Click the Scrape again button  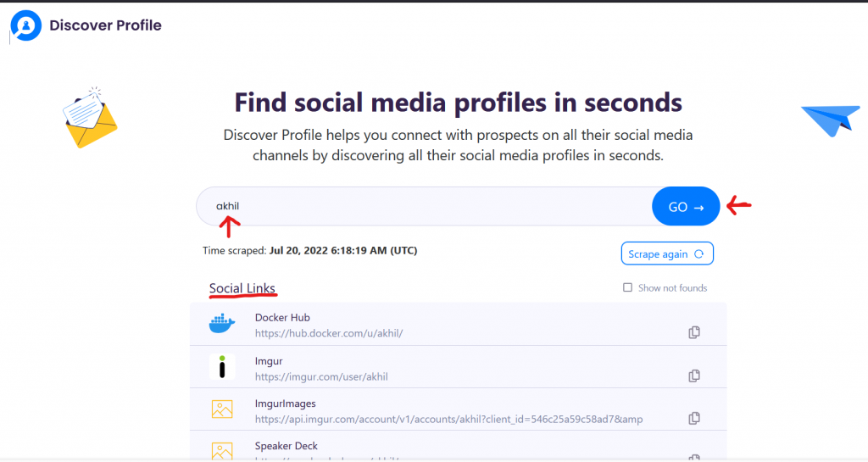[667, 253]
